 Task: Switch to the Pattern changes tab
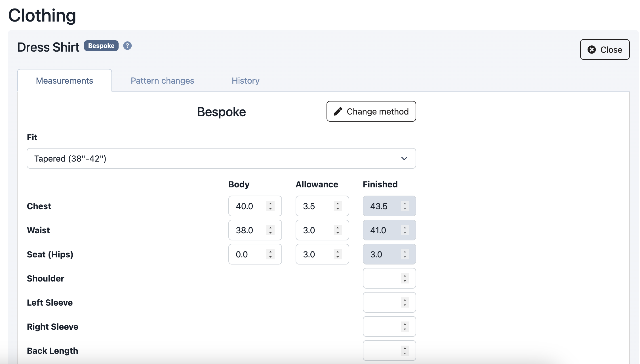162,81
